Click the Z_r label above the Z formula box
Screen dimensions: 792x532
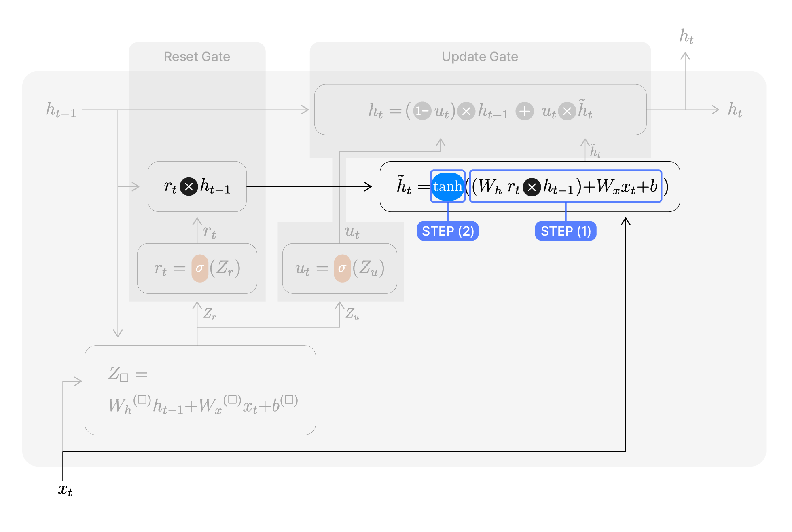pyautogui.click(x=210, y=313)
